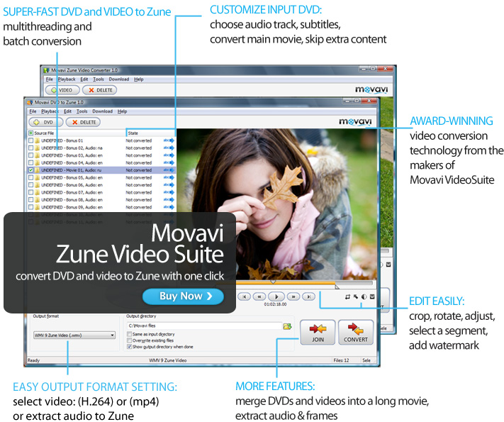Toggle the Source File select-all checkbox
Screen dimensions: 504x422
coord(31,133)
